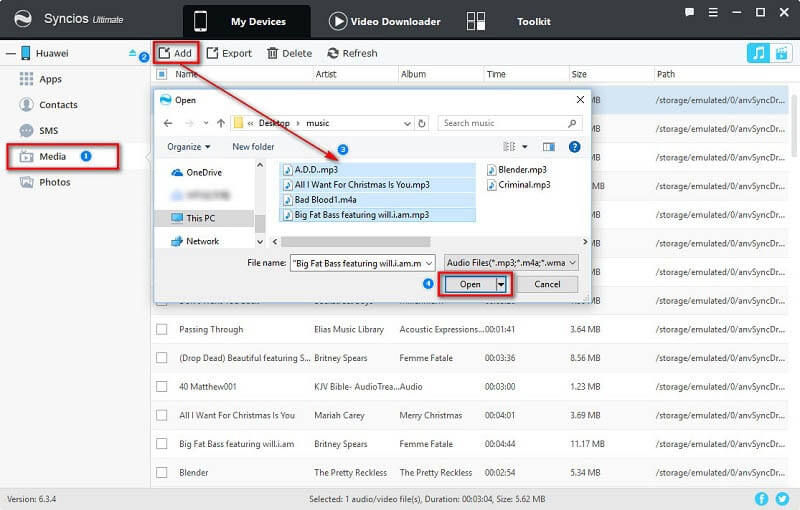Eject the Huawei device

(132, 53)
